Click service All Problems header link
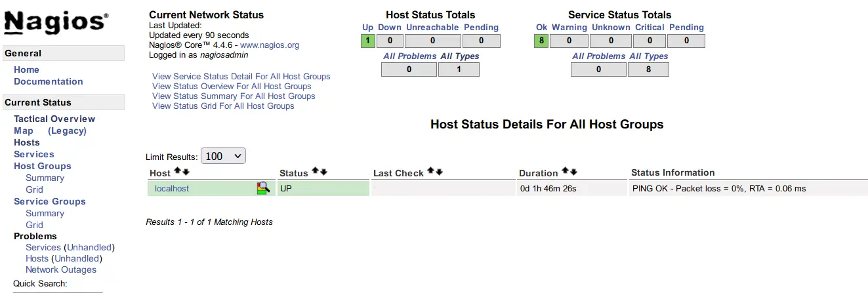This screenshot has height=293, width=868. tap(599, 56)
